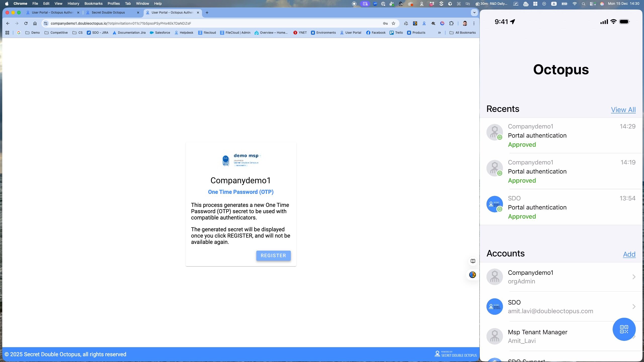Open View All recents link
Screen dimensions: 644x362
623,110
